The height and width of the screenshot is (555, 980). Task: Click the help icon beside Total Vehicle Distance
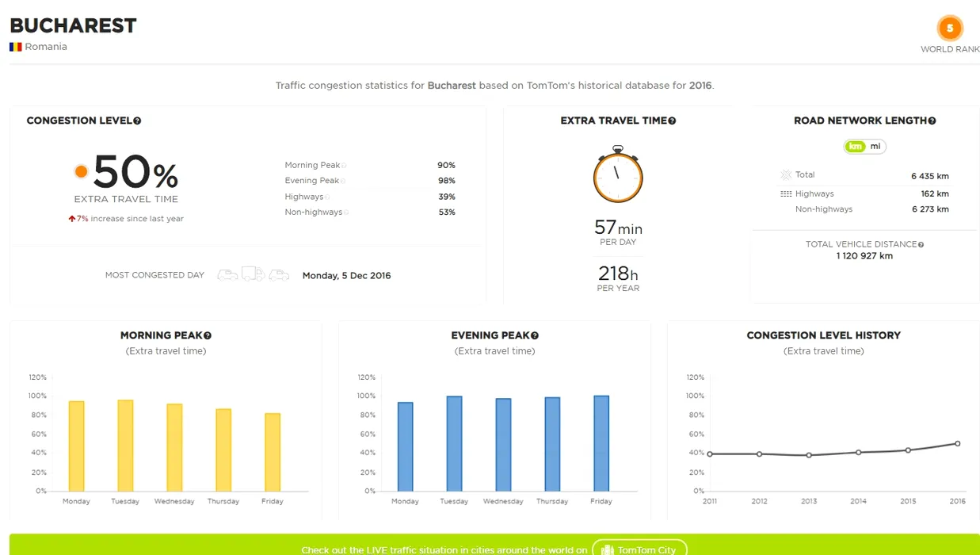pyautogui.click(x=921, y=245)
